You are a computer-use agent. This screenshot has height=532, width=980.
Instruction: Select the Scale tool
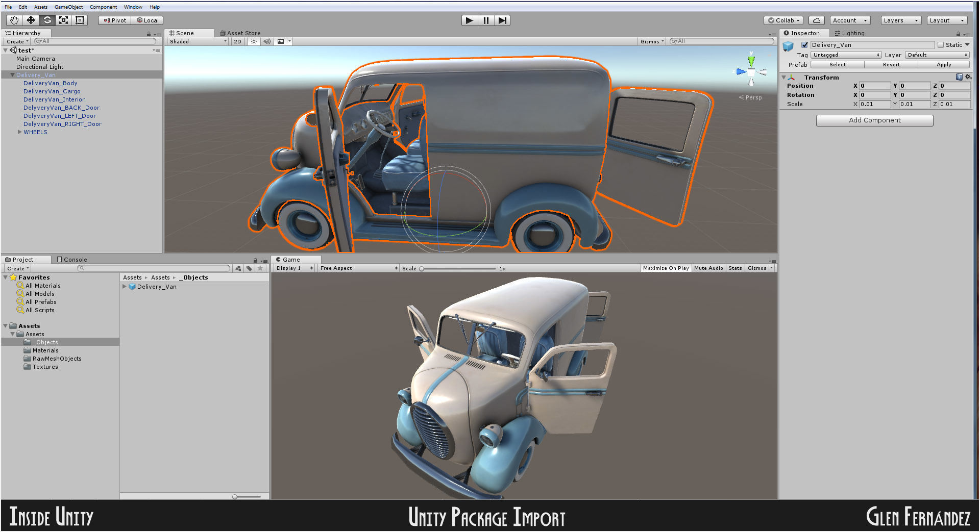click(63, 20)
